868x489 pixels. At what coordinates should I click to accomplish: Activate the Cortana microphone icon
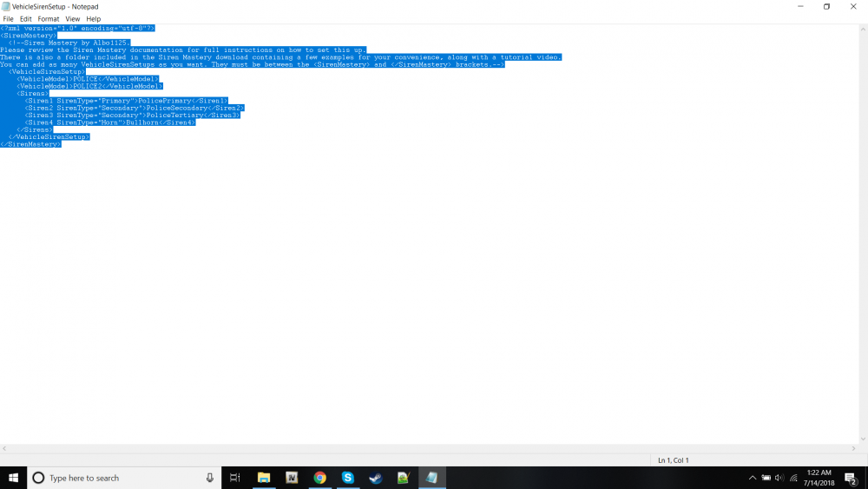point(210,478)
